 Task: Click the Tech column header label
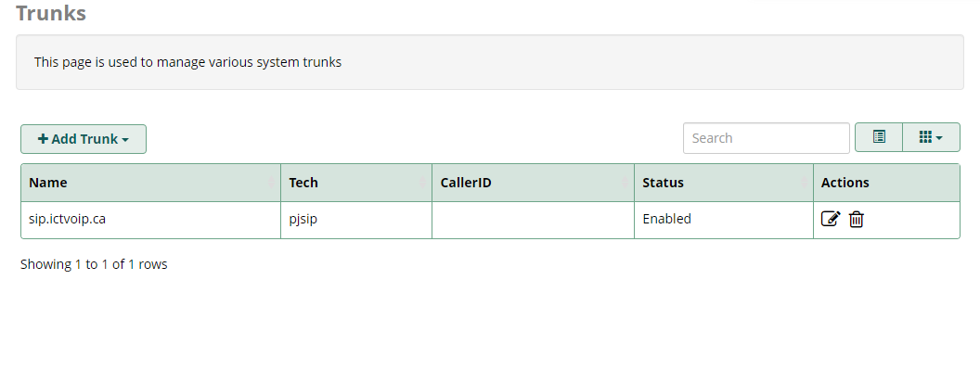pos(303,183)
